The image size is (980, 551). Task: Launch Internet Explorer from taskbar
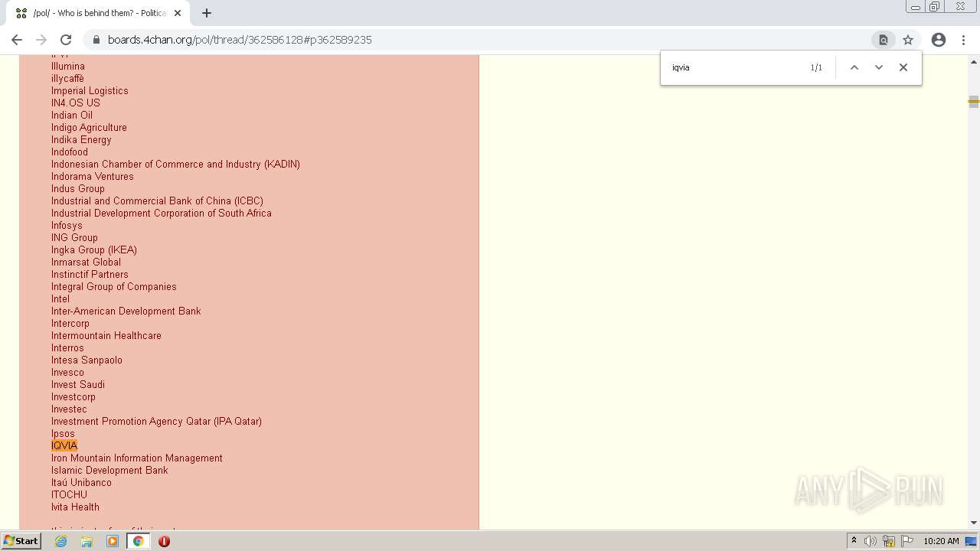coord(61,541)
